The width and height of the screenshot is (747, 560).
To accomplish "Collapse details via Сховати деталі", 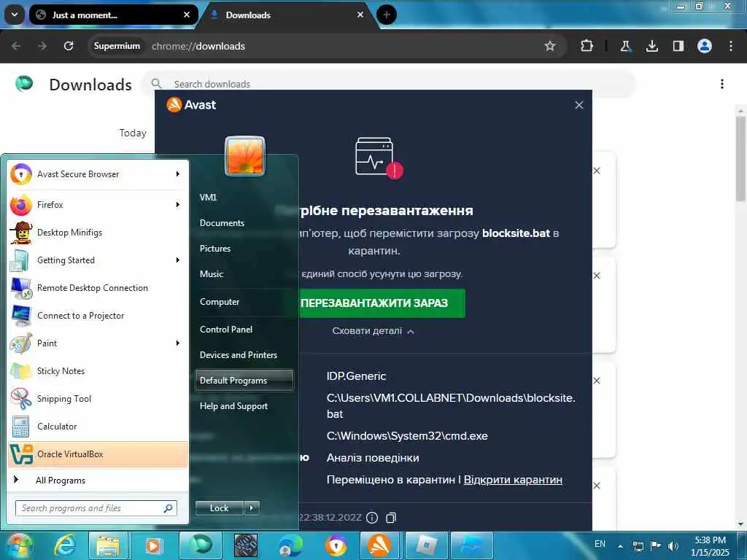I will tap(373, 331).
